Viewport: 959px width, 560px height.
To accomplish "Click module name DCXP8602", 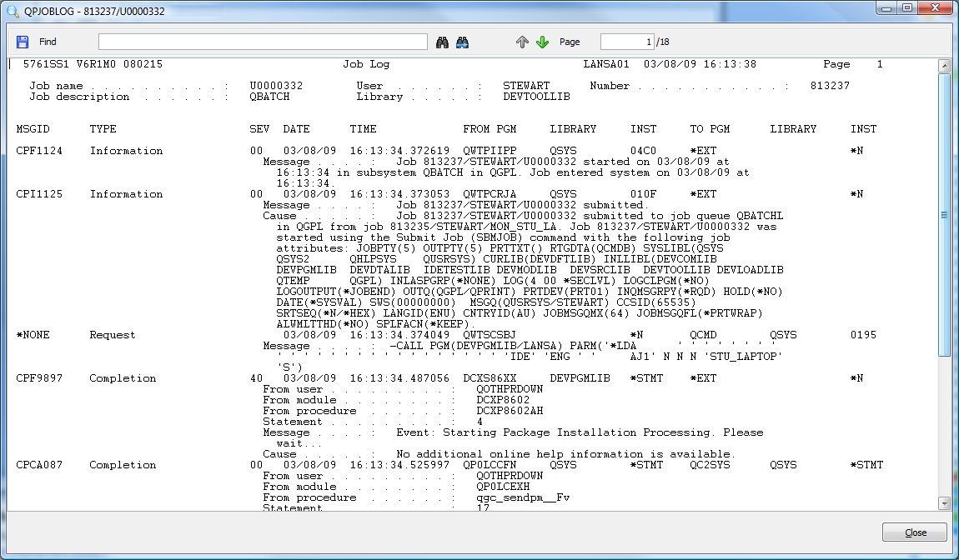I will 504,400.
